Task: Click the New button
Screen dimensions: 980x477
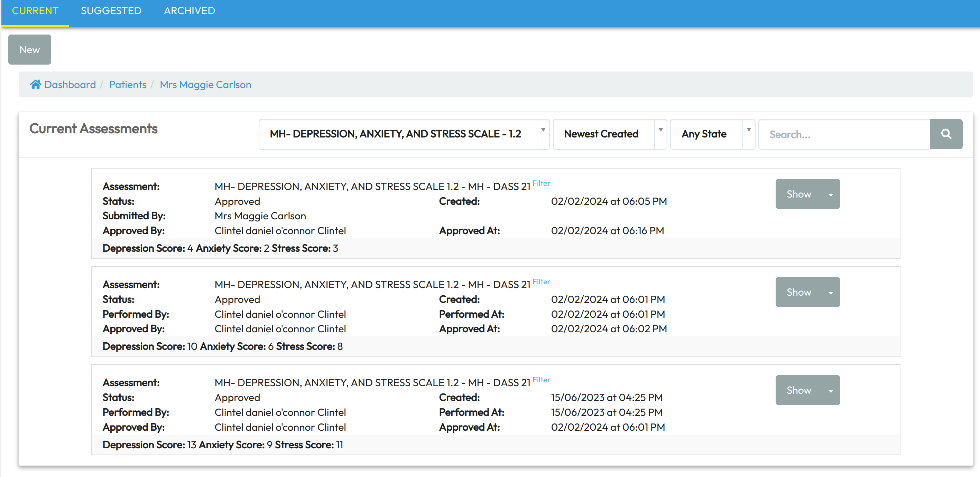Action: click(x=30, y=50)
